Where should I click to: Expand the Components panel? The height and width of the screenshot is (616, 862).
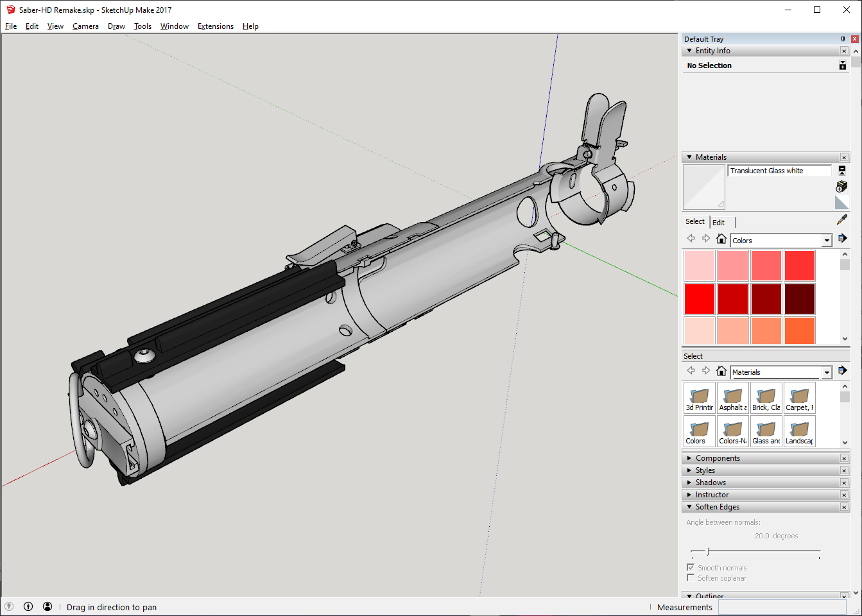coord(689,458)
